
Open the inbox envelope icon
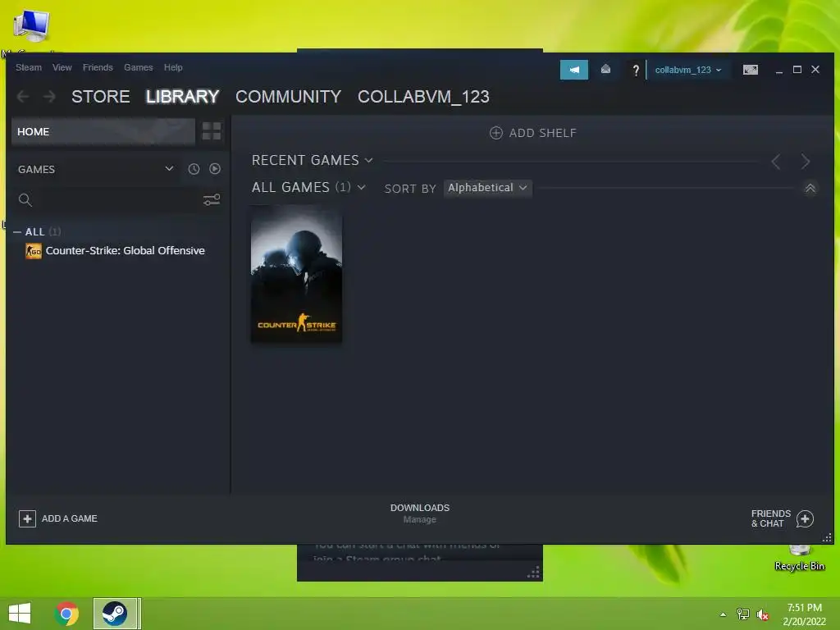(x=606, y=69)
